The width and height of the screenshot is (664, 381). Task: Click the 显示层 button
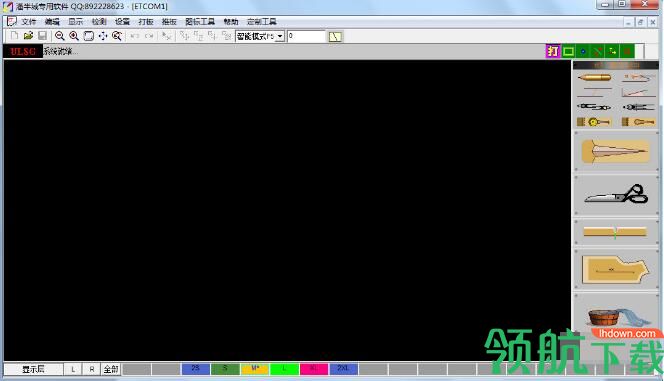(33, 369)
